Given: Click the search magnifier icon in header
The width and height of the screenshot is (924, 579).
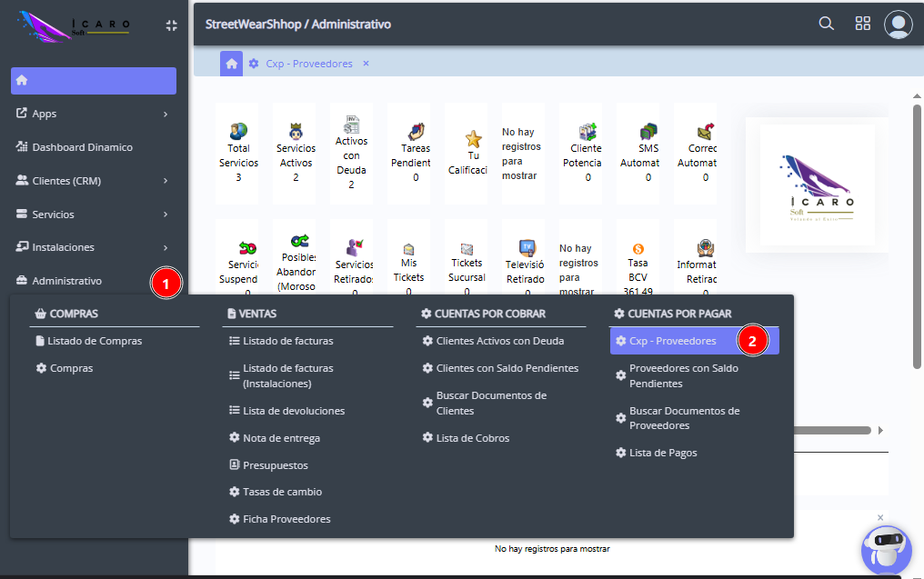Looking at the screenshot, I should [826, 24].
